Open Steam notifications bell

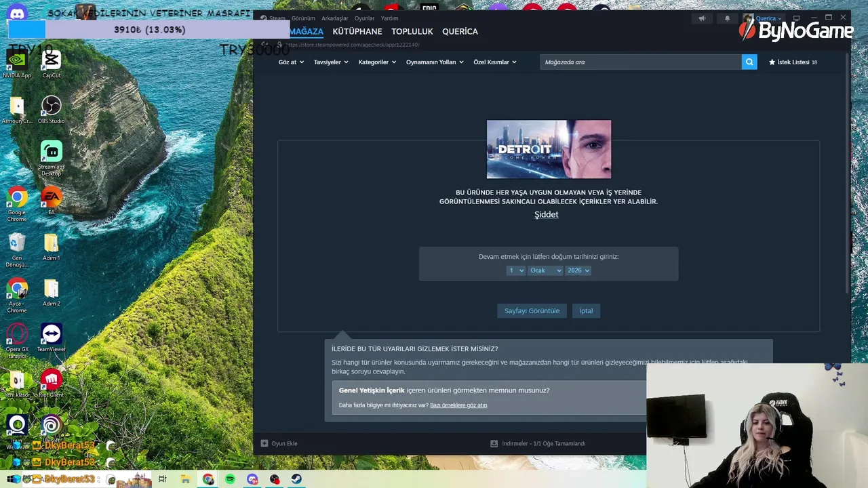coord(727,18)
